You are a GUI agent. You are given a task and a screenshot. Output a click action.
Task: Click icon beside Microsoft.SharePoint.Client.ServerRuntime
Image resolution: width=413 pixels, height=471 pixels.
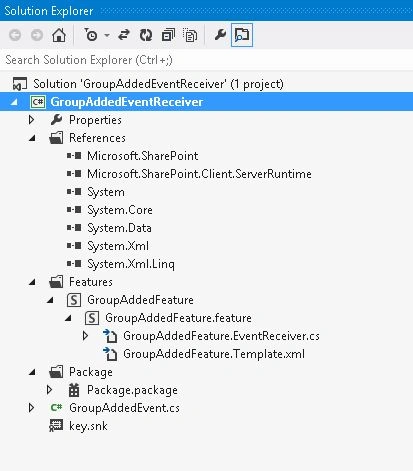click(x=74, y=174)
